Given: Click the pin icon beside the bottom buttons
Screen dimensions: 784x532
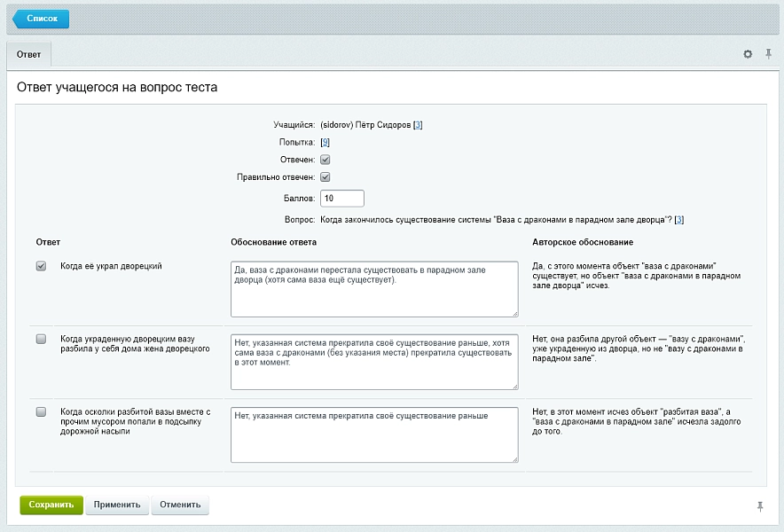Looking at the screenshot, I should [x=760, y=506].
